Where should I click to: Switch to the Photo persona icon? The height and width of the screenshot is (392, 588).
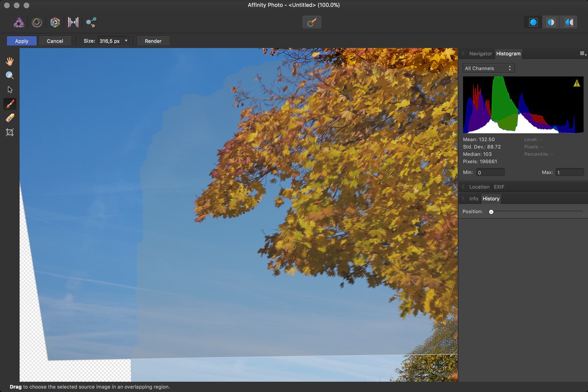[x=19, y=22]
